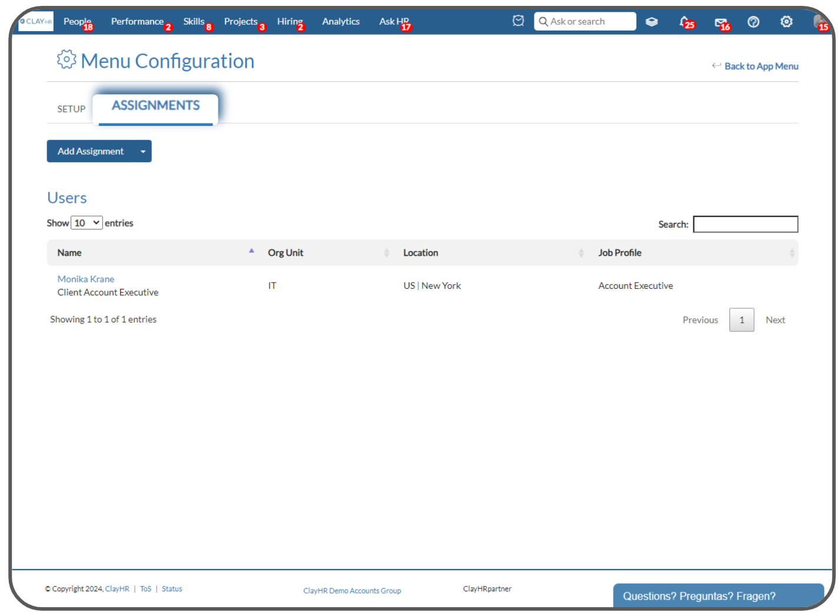Click the Back to App Menu link

(x=761, y=66)
